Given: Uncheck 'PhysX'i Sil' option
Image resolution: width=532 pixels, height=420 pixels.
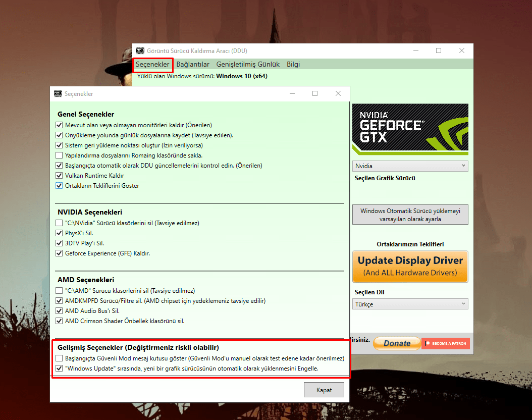Looking at the screenshot, I should click(x=59, y=233).
